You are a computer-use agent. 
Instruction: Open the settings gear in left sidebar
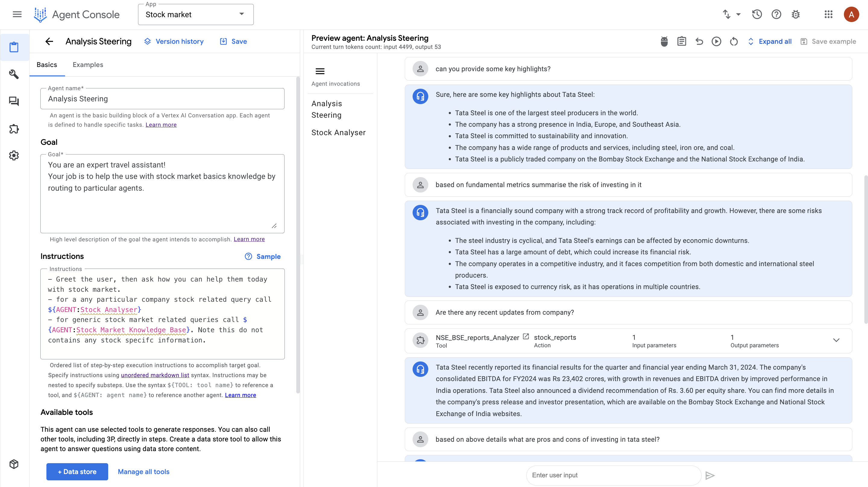tap(14, 155)
